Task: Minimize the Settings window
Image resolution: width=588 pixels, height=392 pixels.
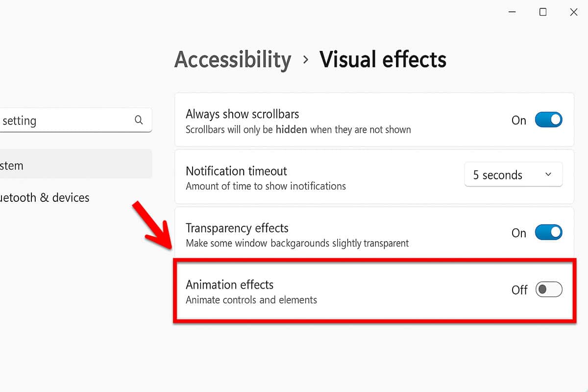Action: click(x=512, y=12)
